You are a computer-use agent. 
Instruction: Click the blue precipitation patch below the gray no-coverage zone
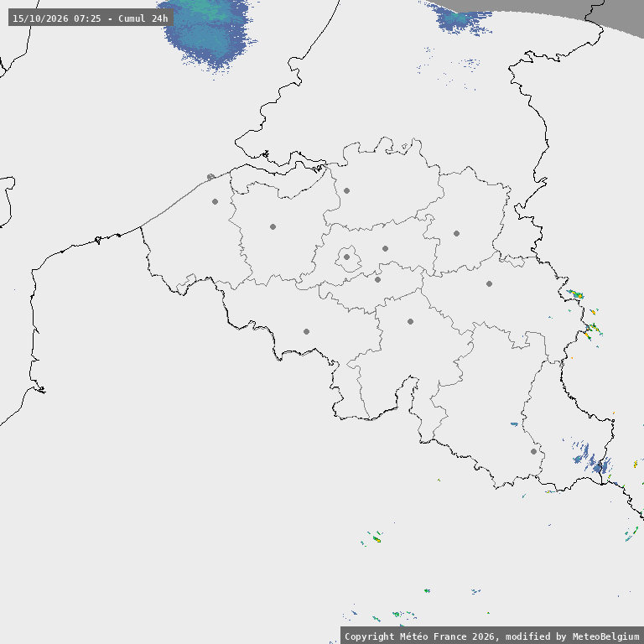[462, 21]
